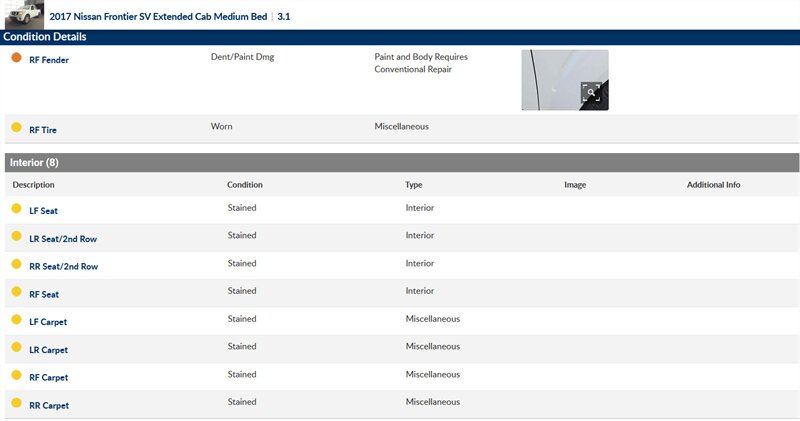Open the RF Carpet entry
The width and height of the screenshot is (800, 421).
(x=48, y=378)
